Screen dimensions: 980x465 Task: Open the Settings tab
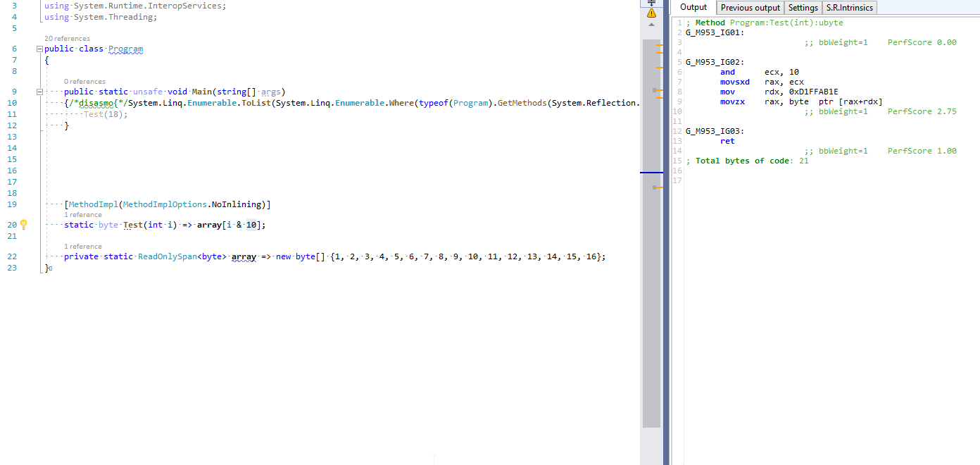(803, 8)
